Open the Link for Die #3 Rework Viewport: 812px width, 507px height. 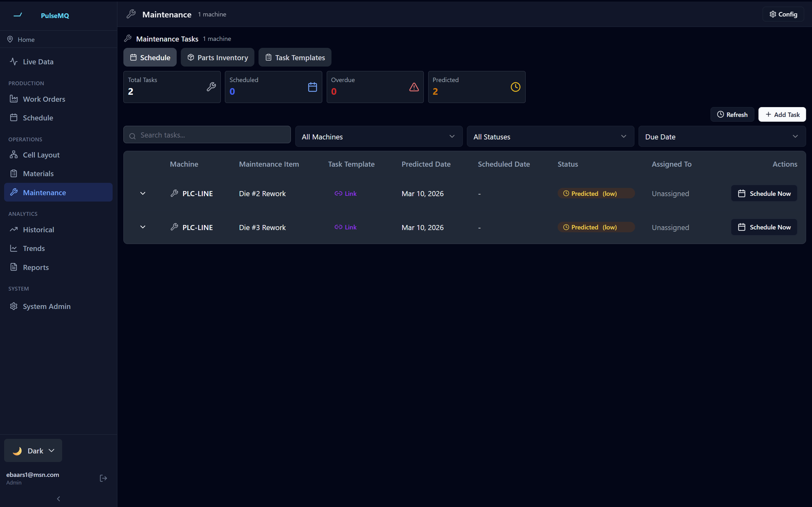346,227
